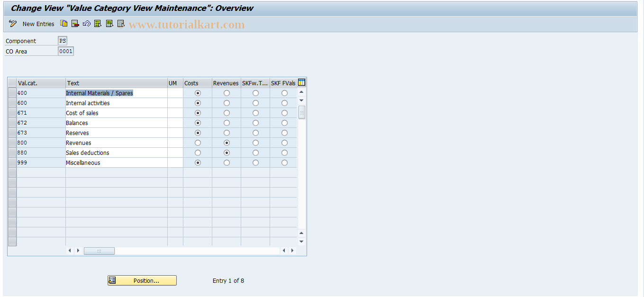The width and height of the screenshot is (644, 297).
Task: Click the Undo Change icon
Action: pyautogui.click(x=86, y=23)
